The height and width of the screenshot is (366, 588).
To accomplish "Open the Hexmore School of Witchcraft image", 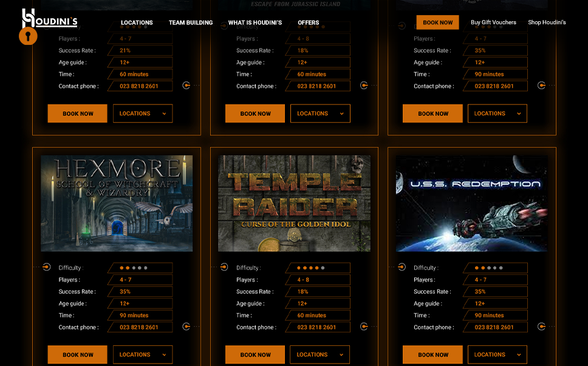I will point(117,203).
